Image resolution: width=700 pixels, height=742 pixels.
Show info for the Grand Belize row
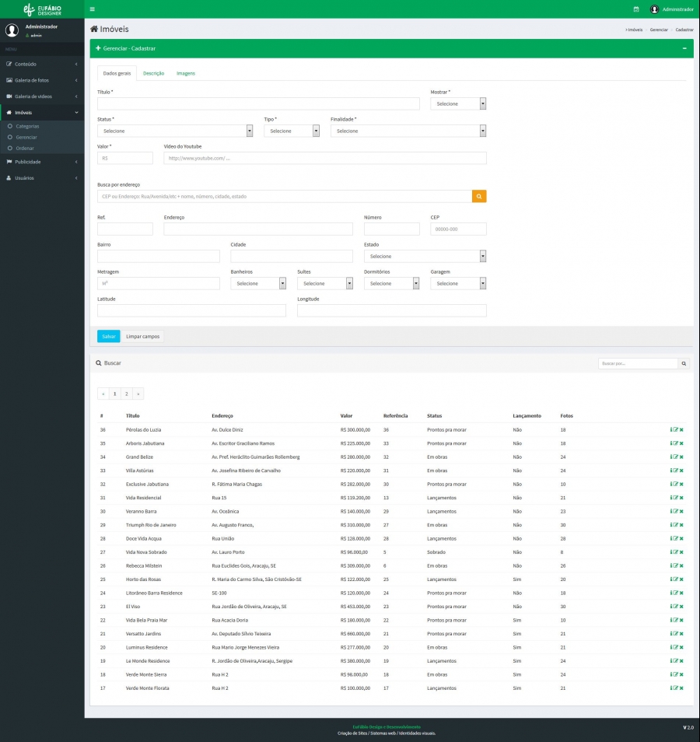coord(671,457)
